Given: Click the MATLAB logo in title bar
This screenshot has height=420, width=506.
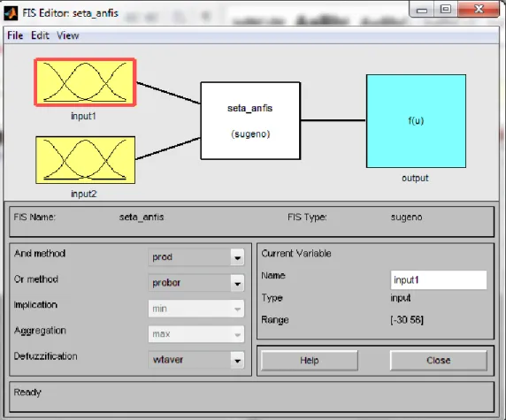Looking at the screenshot, I should point(11,13).
